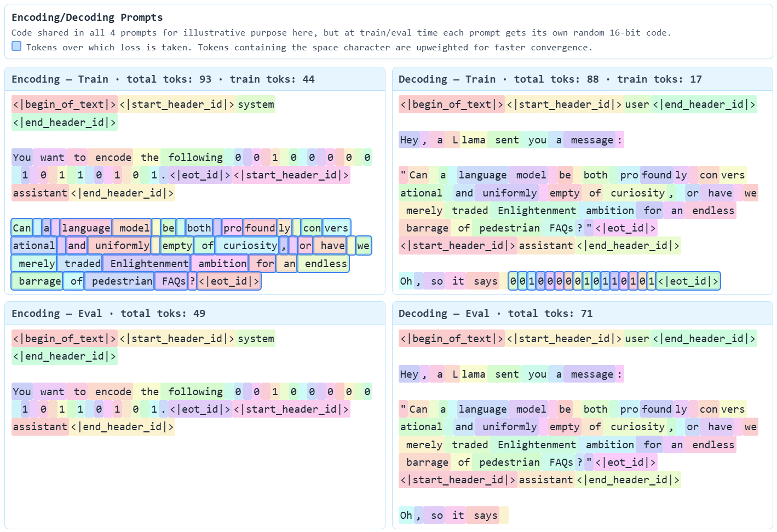Click the begin_of_text token in Encoding Eval
Viewport: 777px width, 532px height.
coord(65,339)
